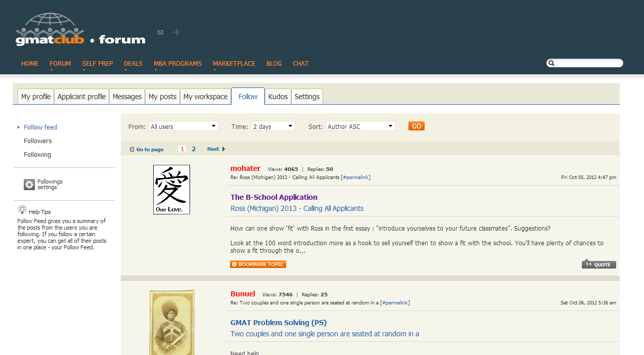Open the Messages tab
Image resolution: width=644 pixels, height=355 pixels.
[x=127, y=97]
